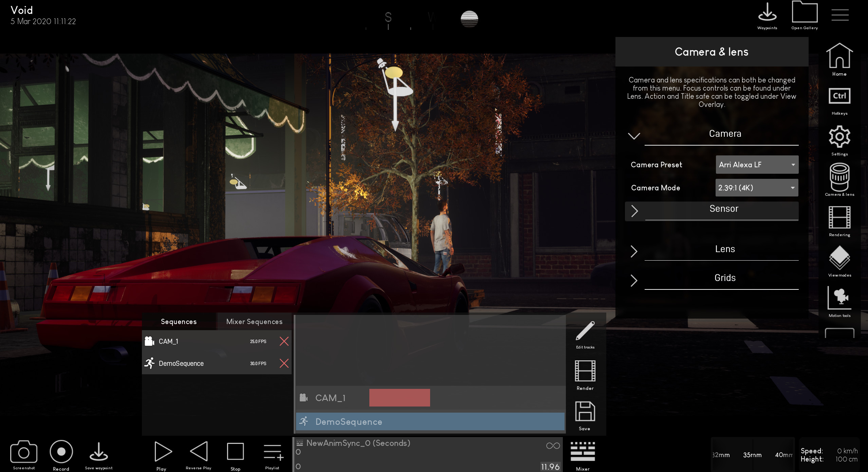Capture a Screenshot
Screen dimensions: 868x472
tap(23, 451)
